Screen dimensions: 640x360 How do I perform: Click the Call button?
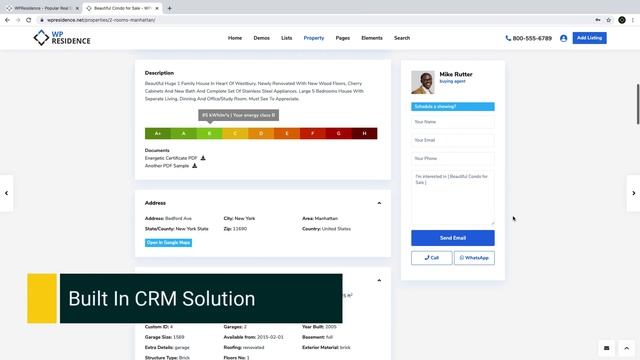point(431,258)
